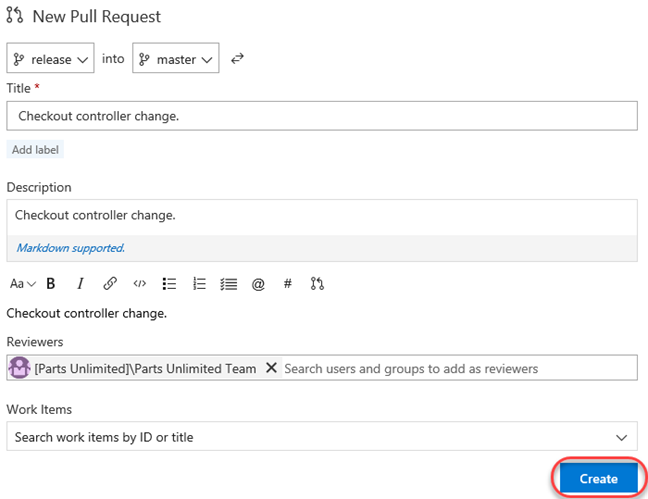
Task: Click the description preview text below toolbar
Action: pyautogui.click(x=87, y=313)
